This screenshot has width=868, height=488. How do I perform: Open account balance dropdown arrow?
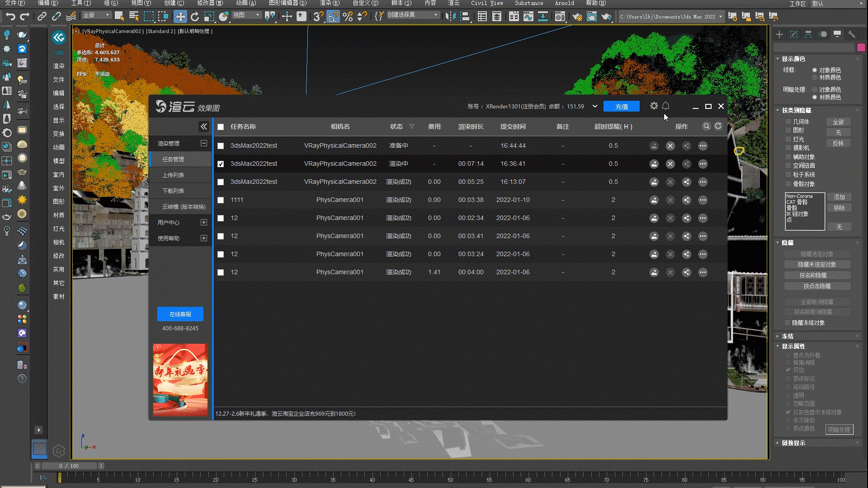595,107
